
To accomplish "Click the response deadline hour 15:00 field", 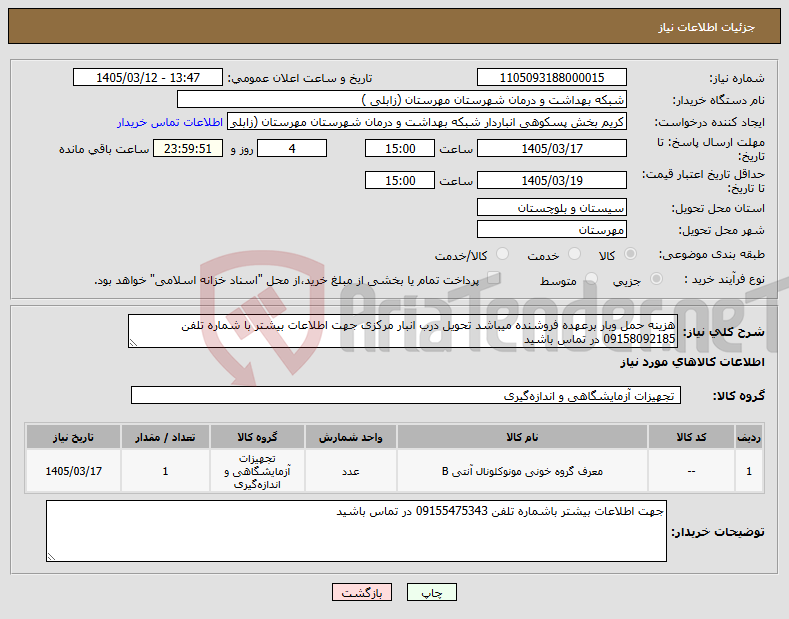I will (400, 148).
